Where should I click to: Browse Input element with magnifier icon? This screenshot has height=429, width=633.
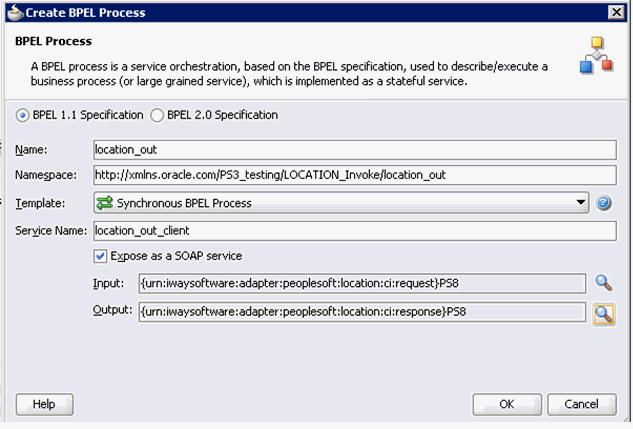pos(604,283)
